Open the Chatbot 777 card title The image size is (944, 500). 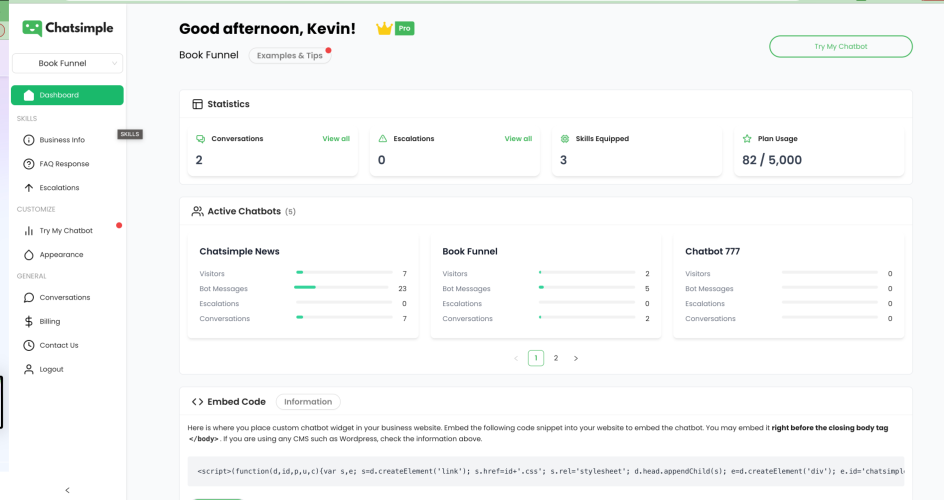point(712,252)
